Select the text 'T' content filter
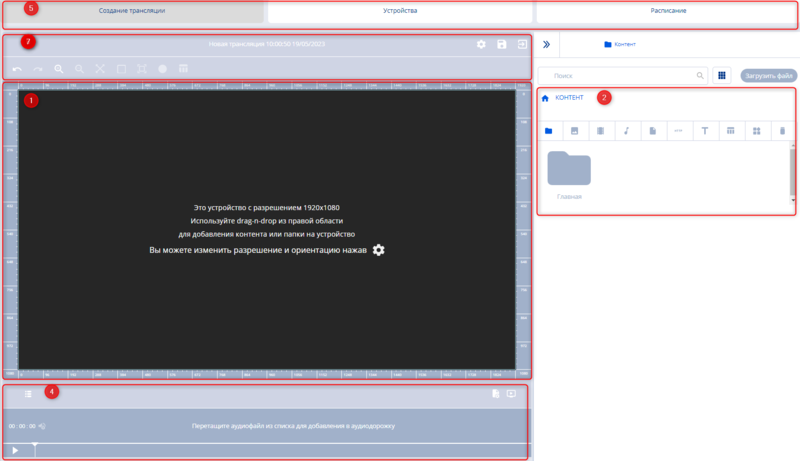The width and height of the screenshot is (800, 461). [704, 131]
